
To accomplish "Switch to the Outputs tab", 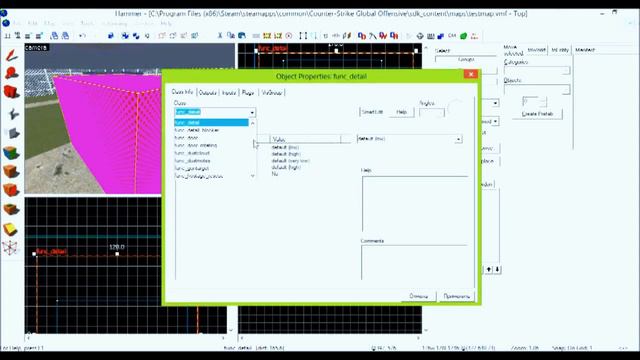I will point(207,93).
